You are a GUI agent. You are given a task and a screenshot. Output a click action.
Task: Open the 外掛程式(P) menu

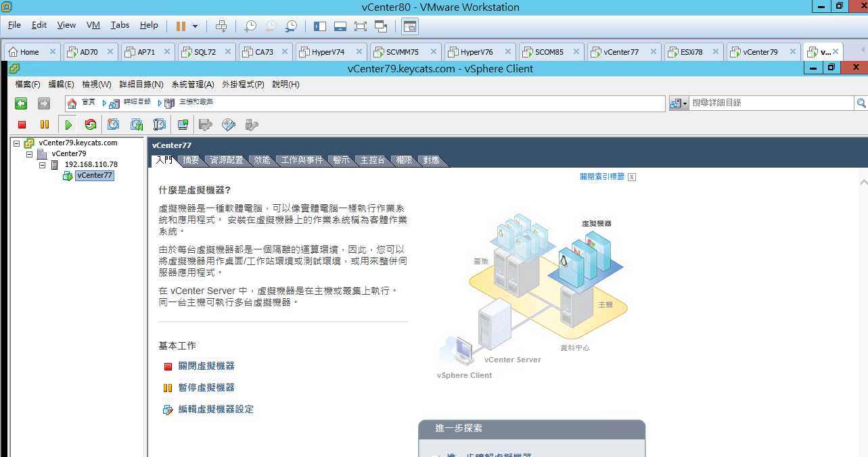click(x=243, y=85)
